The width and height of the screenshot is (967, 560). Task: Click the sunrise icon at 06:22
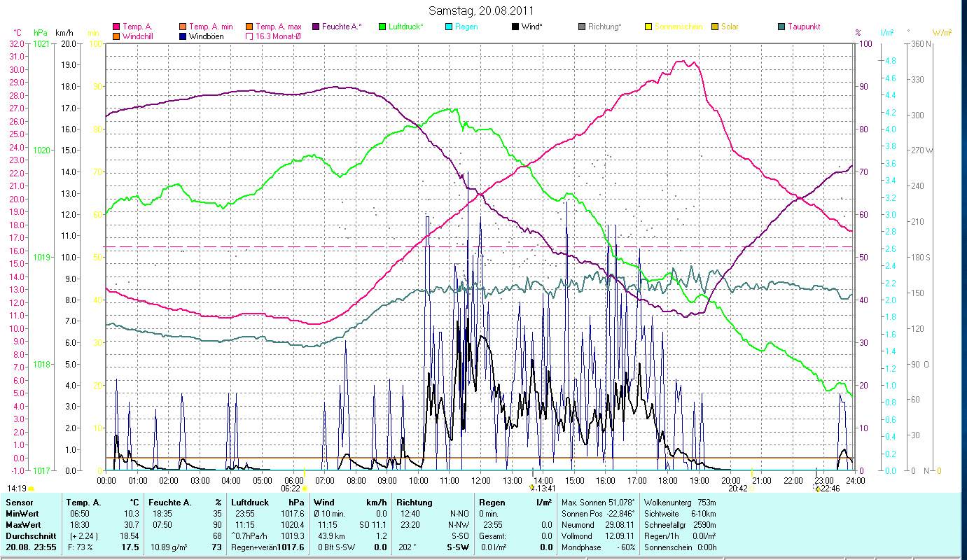(x=305, y=489)
